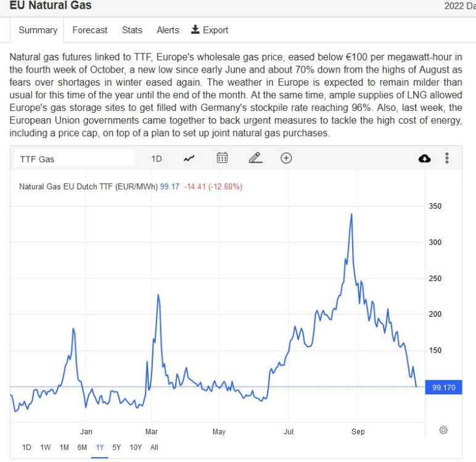Select the 10Y time range
The height and width of the screenshot is (462, 476).
136,447
